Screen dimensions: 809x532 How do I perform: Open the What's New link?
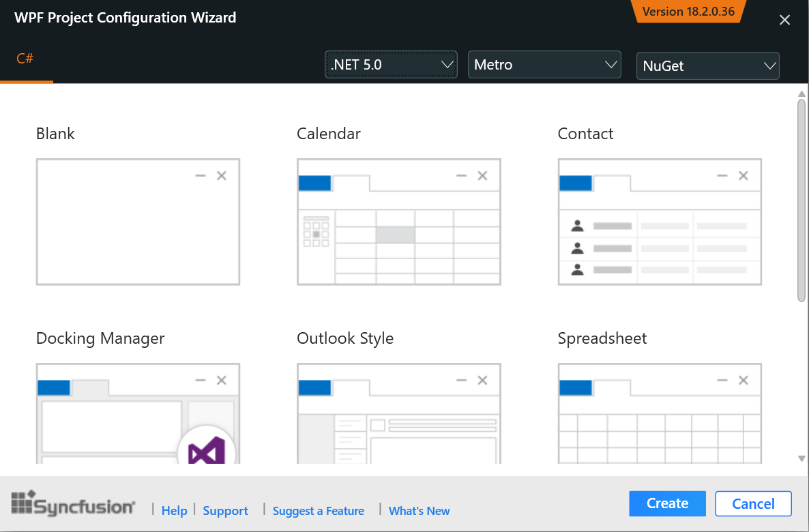coord(419,511)
